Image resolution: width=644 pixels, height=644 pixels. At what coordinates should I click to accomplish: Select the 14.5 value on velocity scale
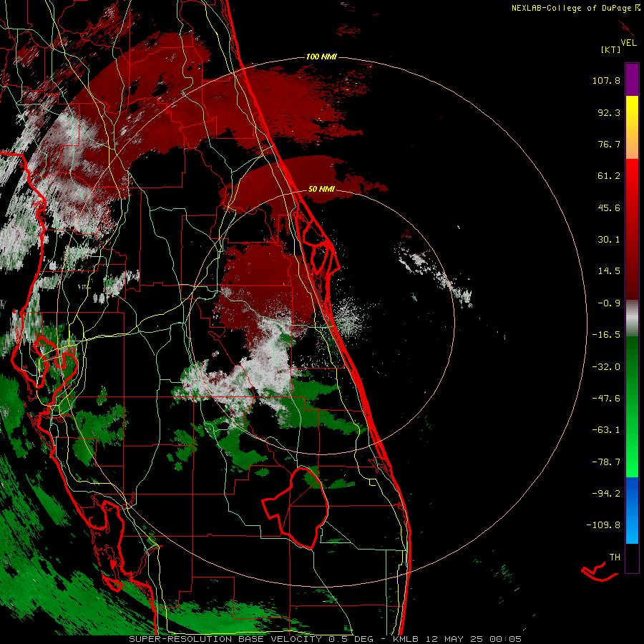(x=609, y=271)
